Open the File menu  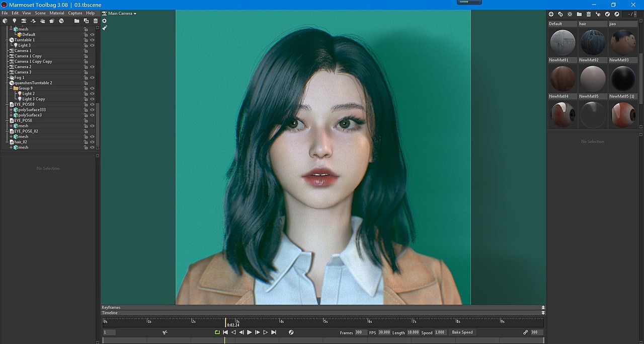(x=5, y=13)
